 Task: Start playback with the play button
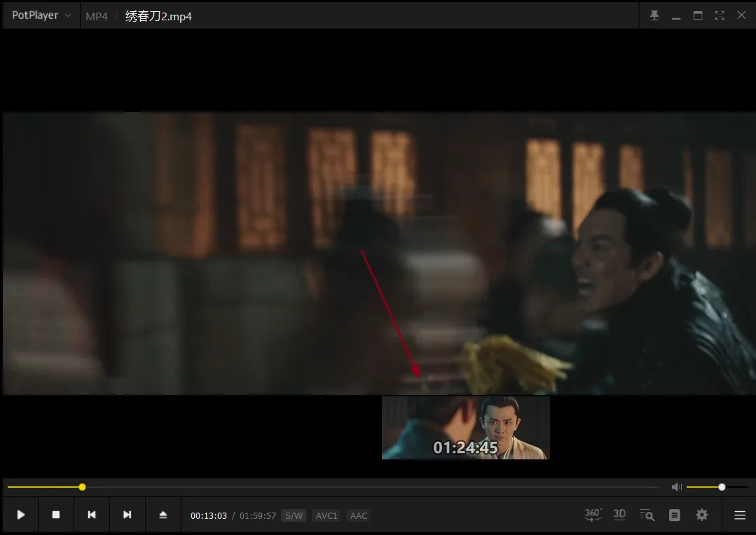coord(21,515)
